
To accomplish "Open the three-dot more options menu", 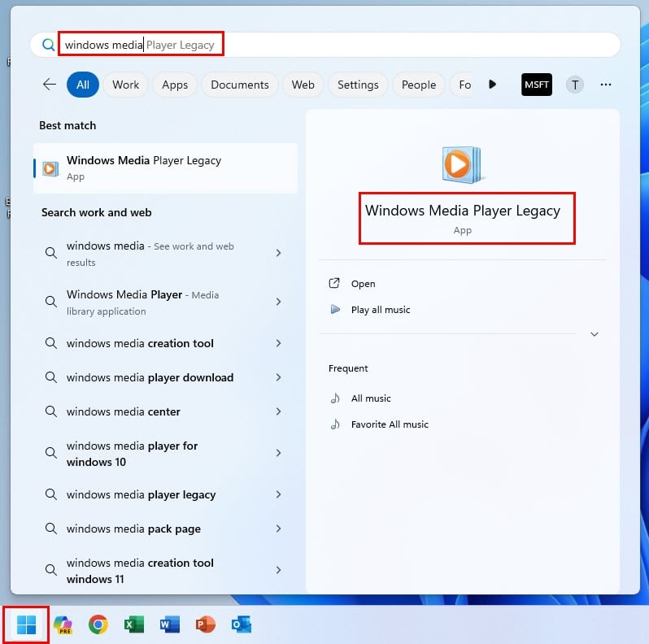I will [x=606, y=85].
